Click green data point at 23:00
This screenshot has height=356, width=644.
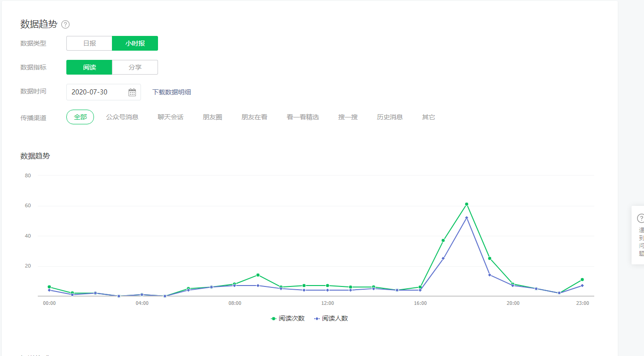[582, 280]
